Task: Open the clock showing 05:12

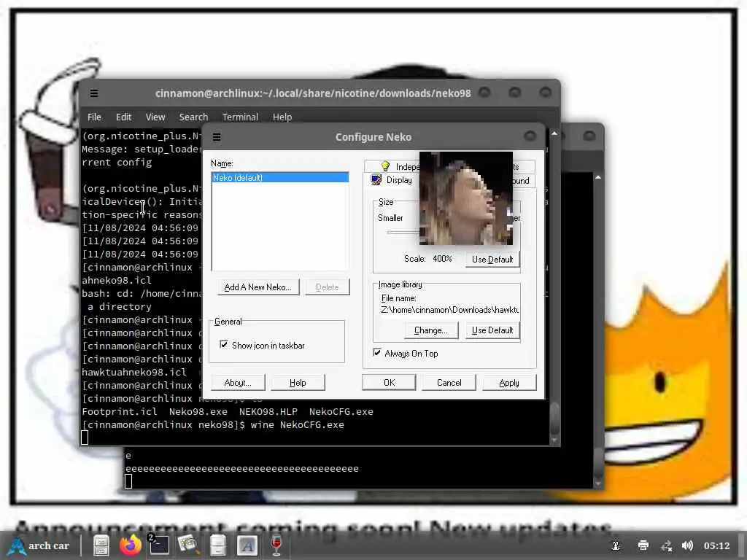Action: click(x=716, y=545)
